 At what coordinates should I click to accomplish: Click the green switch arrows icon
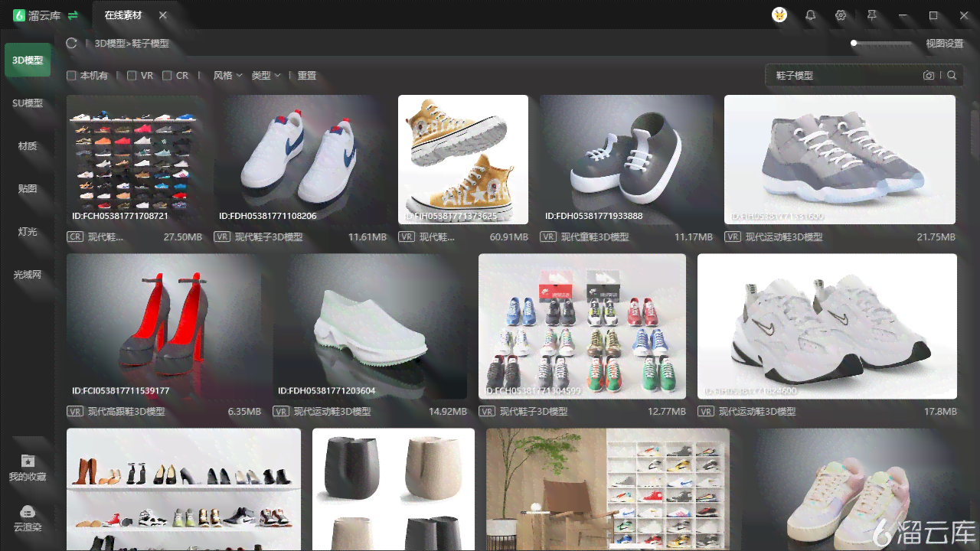pos(73,15)
